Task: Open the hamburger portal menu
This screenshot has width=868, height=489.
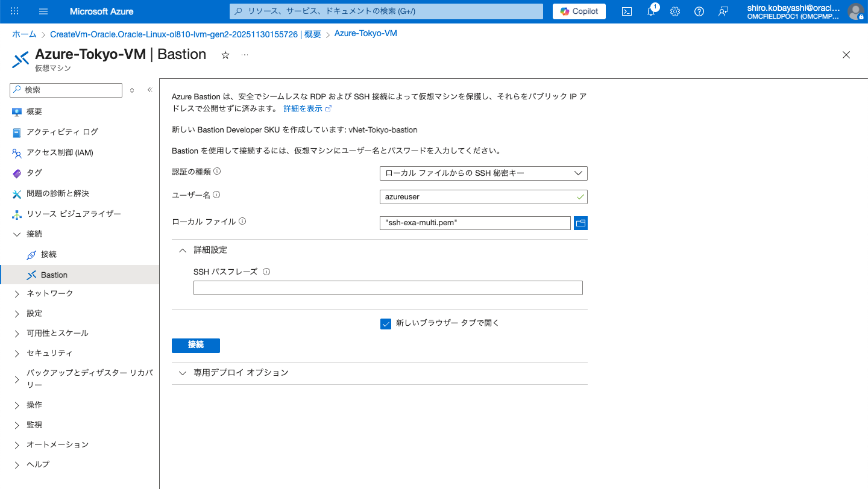Action: [43, 11]
